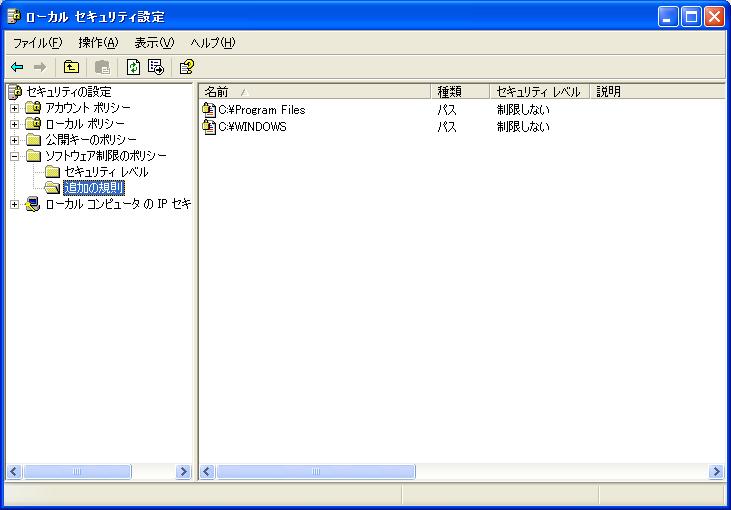Click left arrow of list pane scrollbar
This screenshot has width=731, height=510.
pyautogui.click(x=207, y=472)
